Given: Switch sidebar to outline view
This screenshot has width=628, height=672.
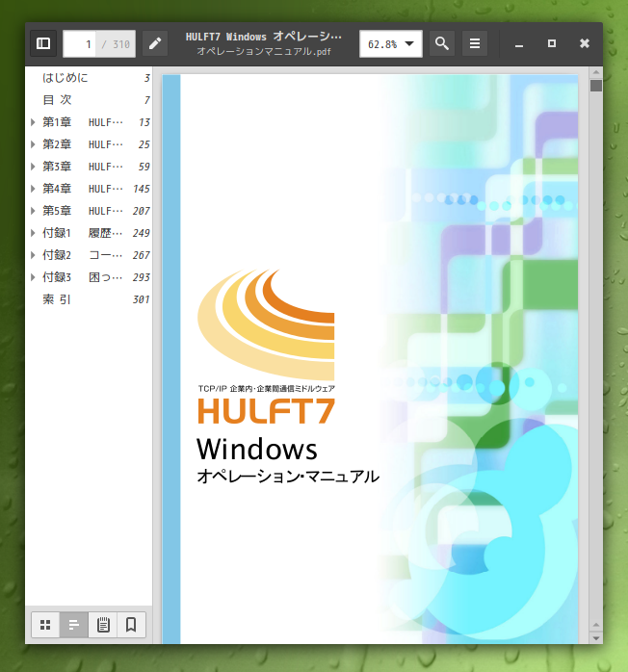Looking at the screenshot, I should (74, 625).
